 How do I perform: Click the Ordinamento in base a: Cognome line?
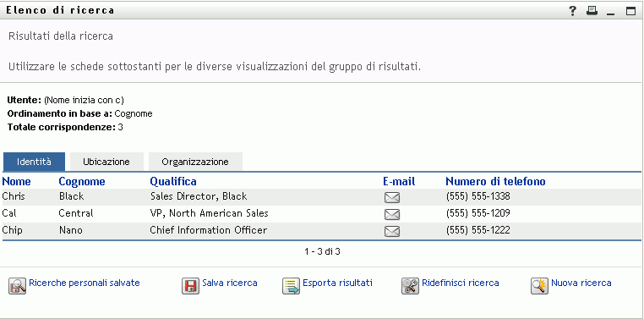(x=79, y=113)
